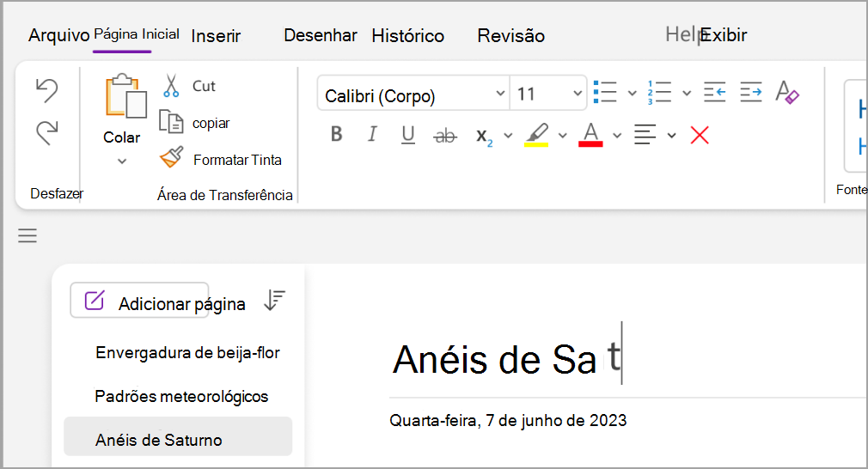Click the Colar paste clipboard icon
This screenshot has width=868, height=469.
click(x=126, y=96)
